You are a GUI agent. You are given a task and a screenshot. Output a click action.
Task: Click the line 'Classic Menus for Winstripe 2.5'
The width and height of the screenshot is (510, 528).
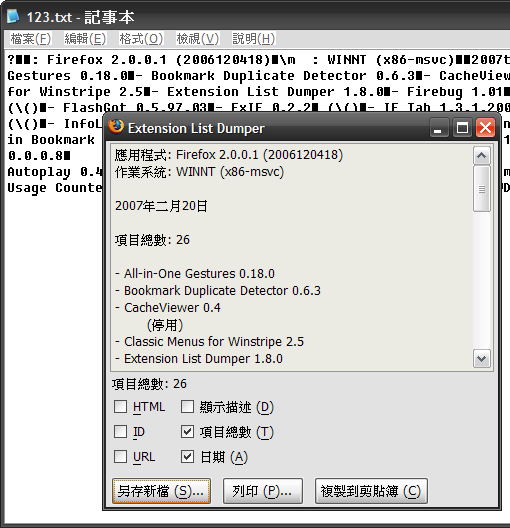point(209,341)
